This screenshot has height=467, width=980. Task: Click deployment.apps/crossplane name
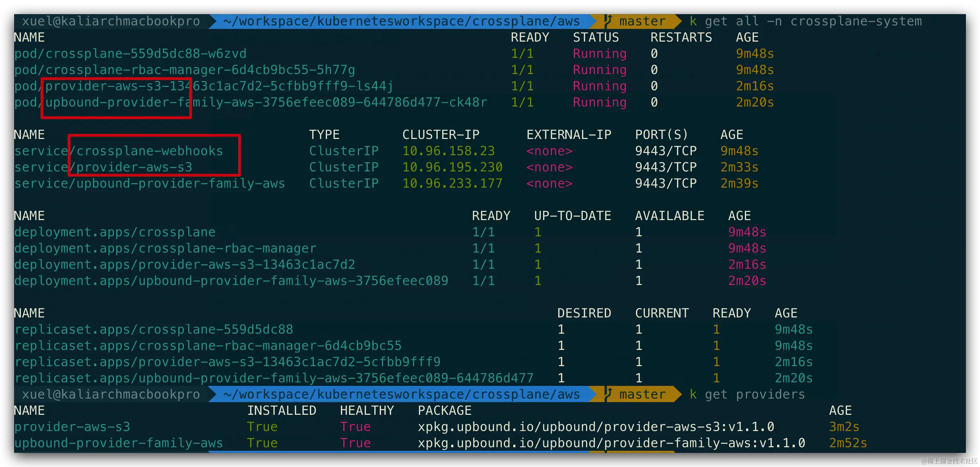[115, 232]
